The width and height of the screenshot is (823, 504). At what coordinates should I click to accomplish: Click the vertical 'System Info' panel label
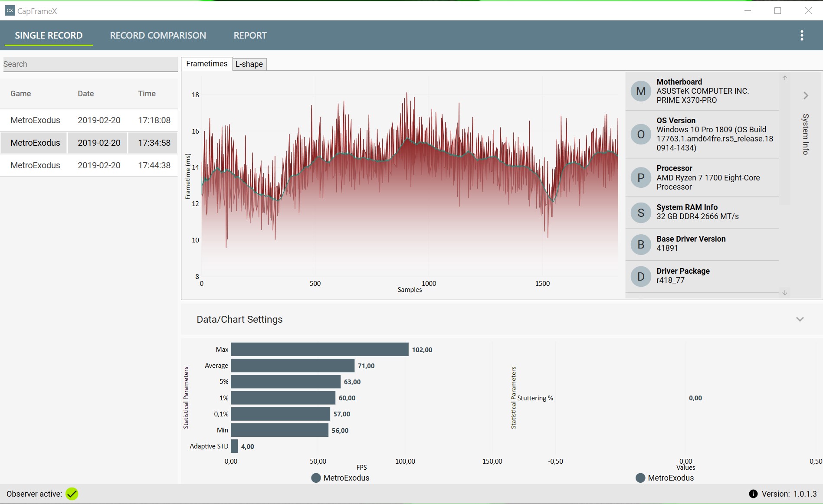coord(806,134)
